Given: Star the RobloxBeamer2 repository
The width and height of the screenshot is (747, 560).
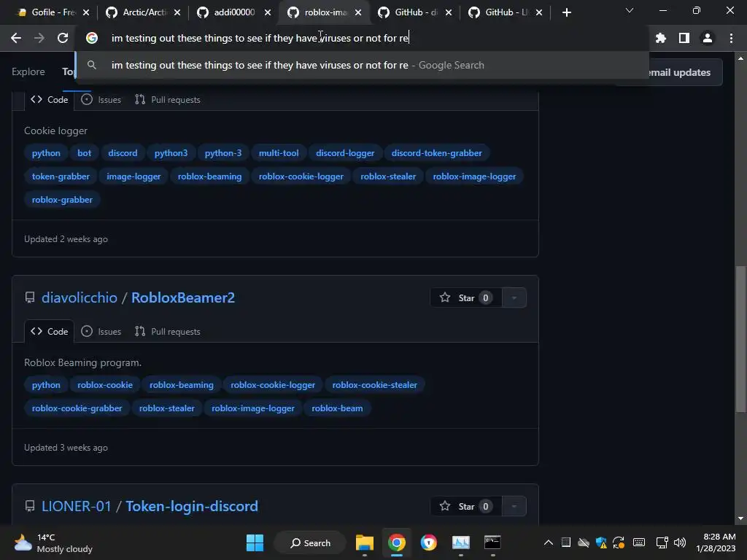Looking at the screenshot, I should pyautogui.click(x=465, y=297).
